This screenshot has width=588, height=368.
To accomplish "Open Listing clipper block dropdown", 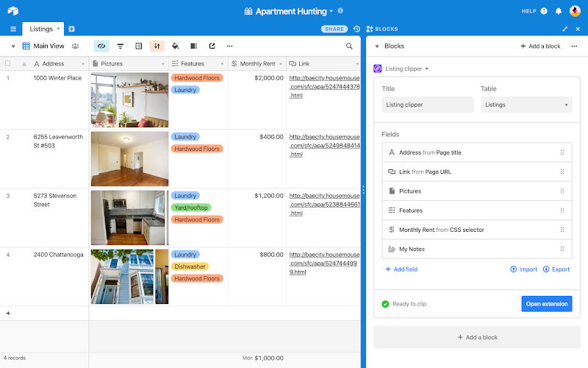I will tap(427, 68).
